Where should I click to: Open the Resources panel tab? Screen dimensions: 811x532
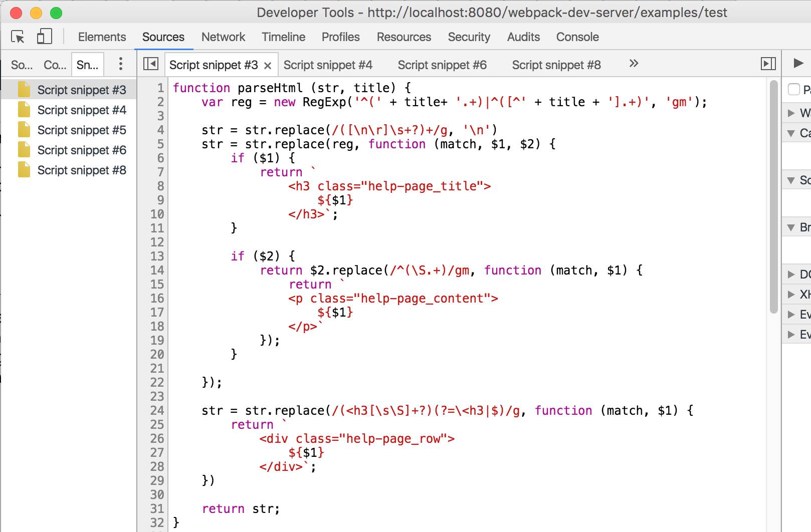[404, 37]
